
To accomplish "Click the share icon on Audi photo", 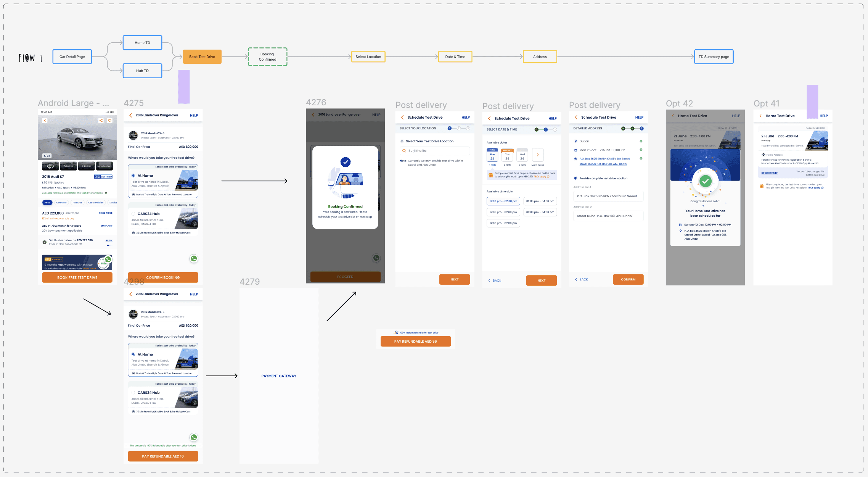I will pyautogui.click(x=101, y=121).
